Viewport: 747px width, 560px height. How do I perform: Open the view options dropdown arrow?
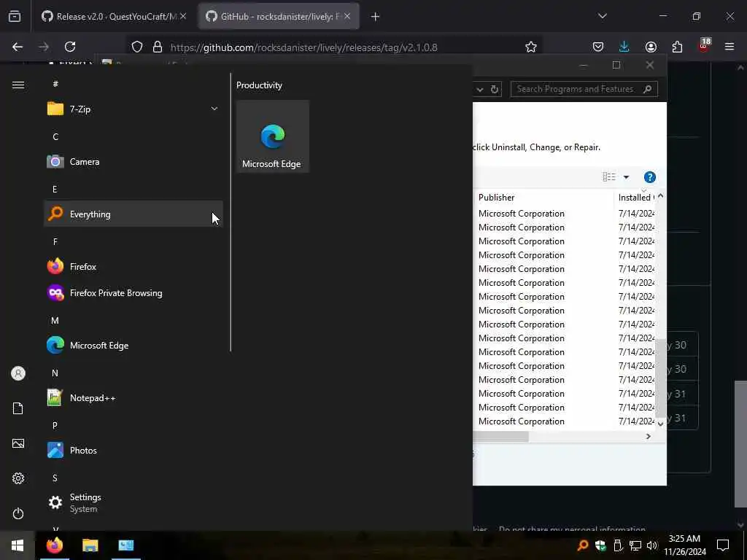pos(626,177)
